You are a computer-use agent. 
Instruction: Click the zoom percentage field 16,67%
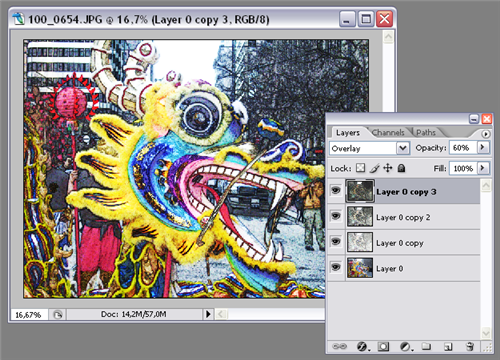click(29, 314)
